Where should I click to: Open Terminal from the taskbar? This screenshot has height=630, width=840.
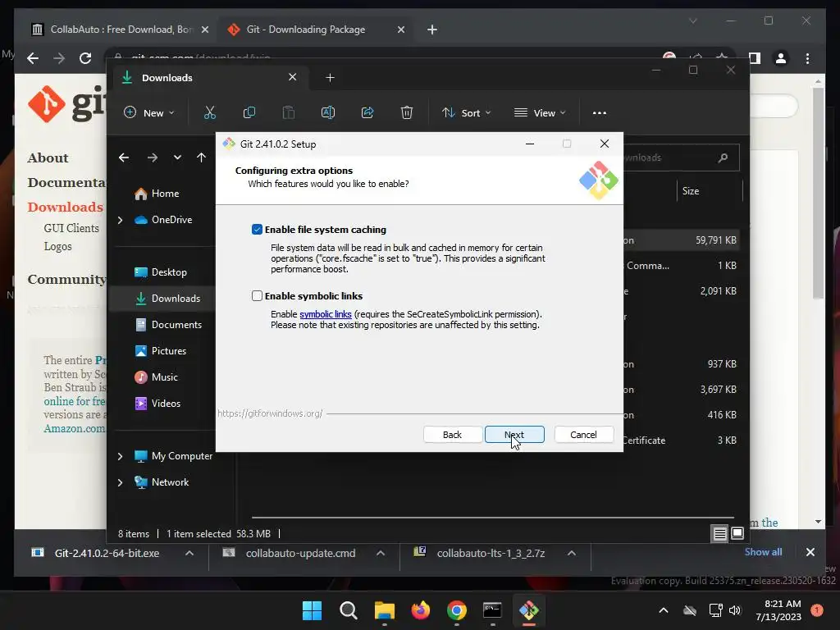click(492, 610)
